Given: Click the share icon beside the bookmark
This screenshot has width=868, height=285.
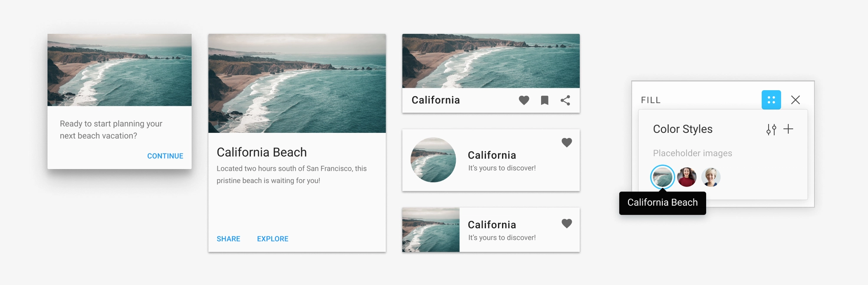Looking at the screenshot, I should pos(566,100).
